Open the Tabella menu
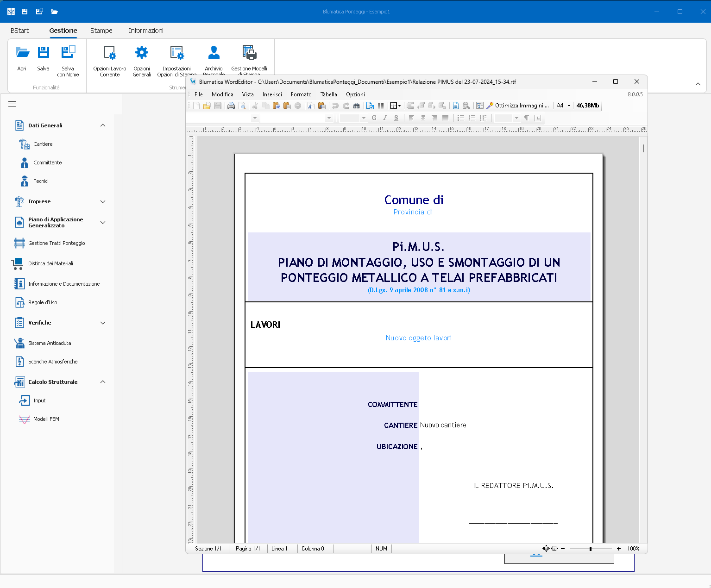711x588 pixels. coord(328,94)
